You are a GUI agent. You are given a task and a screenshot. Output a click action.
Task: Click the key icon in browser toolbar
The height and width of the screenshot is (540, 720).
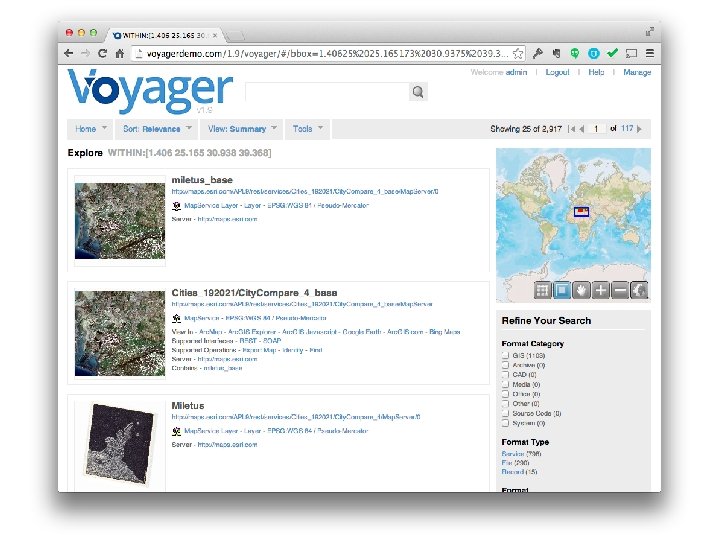538,53
